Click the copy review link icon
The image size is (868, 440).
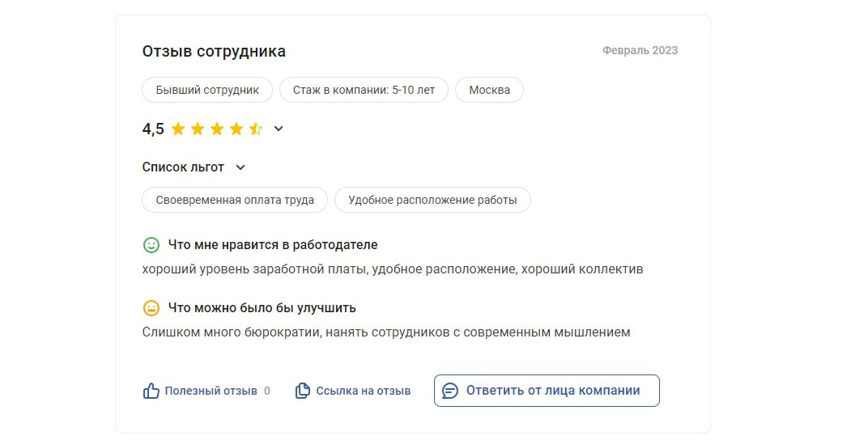(x=303, y=391)
